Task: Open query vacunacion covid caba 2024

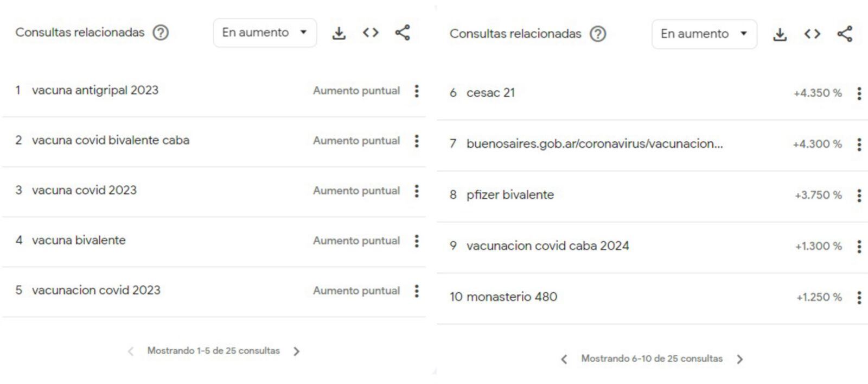Action: click(x=547, y=245)
